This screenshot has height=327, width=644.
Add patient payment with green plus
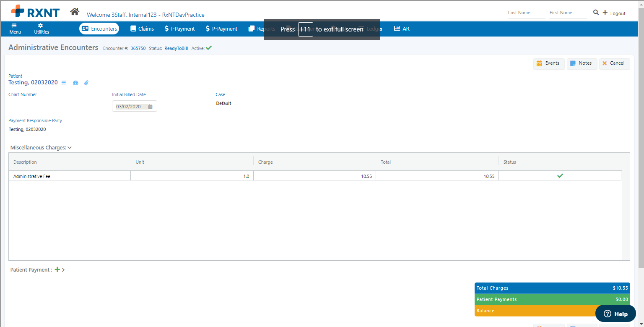pyautogui.click(x=57, y=269)
